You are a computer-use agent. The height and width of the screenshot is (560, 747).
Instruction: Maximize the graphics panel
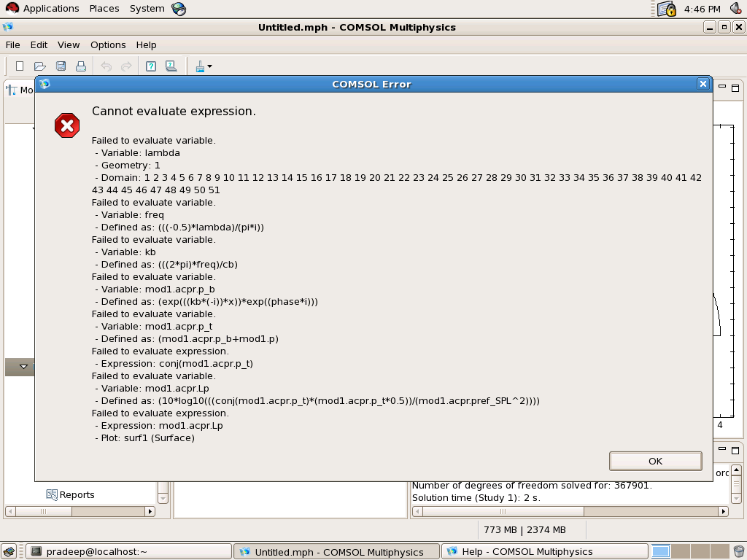tap(735, 88)
